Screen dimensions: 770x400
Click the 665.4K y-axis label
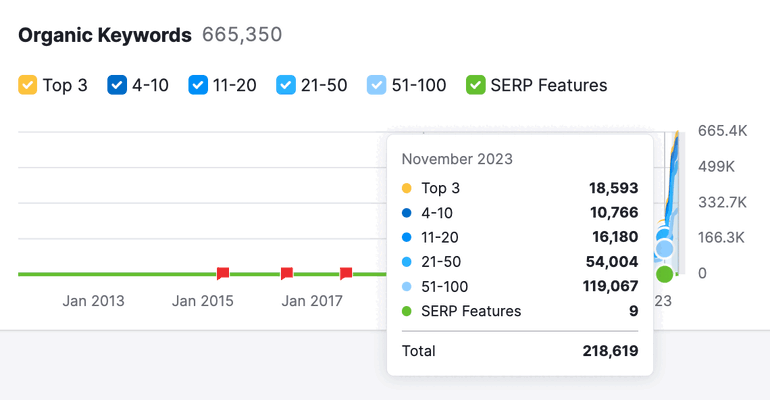(x=722, y=131)
